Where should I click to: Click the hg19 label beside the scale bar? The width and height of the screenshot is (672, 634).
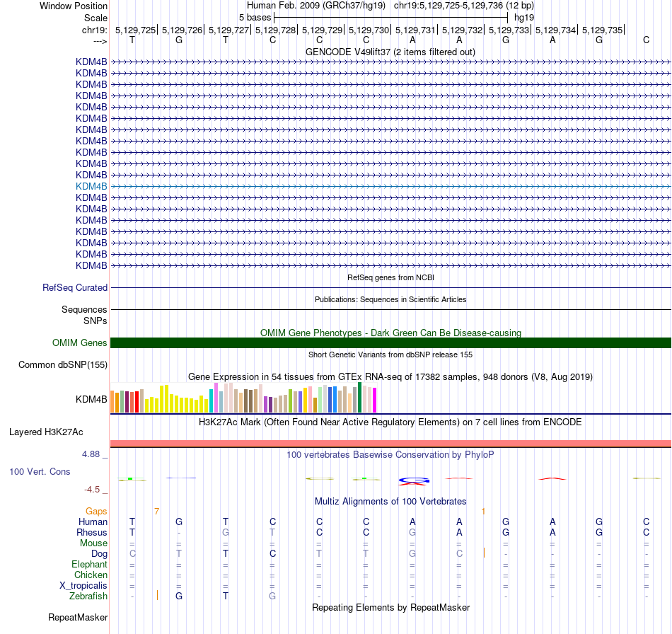(523, 18)
